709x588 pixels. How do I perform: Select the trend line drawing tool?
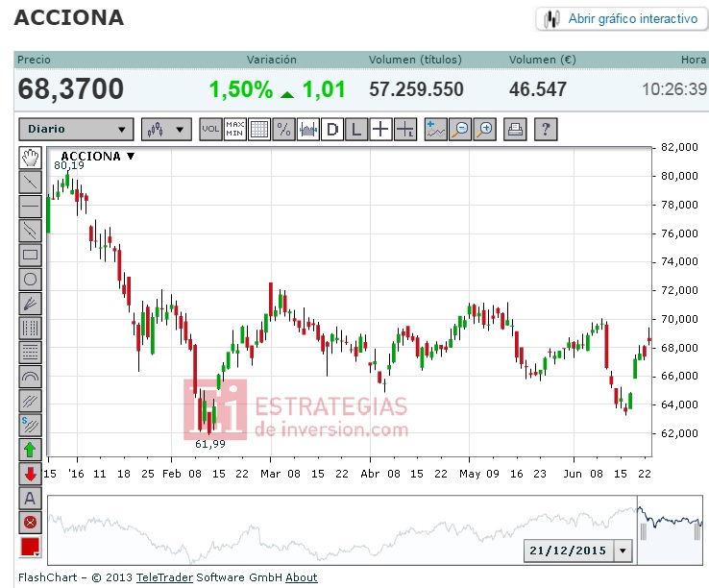[31, 183]
